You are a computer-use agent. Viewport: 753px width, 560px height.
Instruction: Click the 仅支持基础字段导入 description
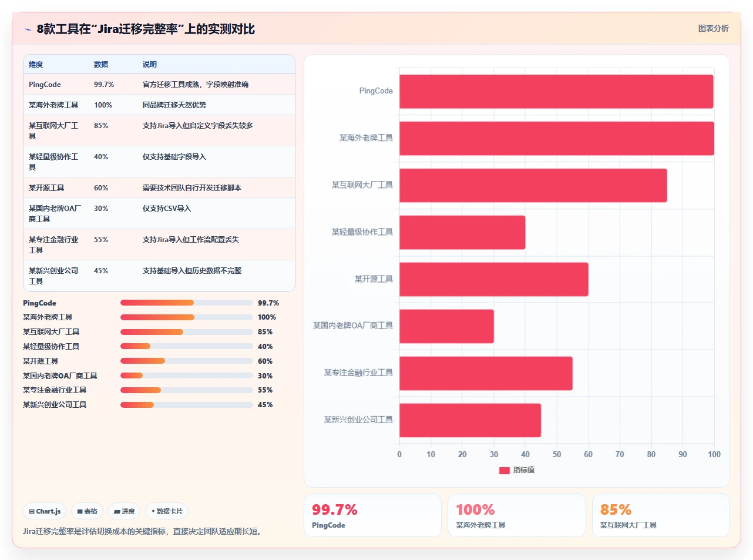click(x=174, y=157)
